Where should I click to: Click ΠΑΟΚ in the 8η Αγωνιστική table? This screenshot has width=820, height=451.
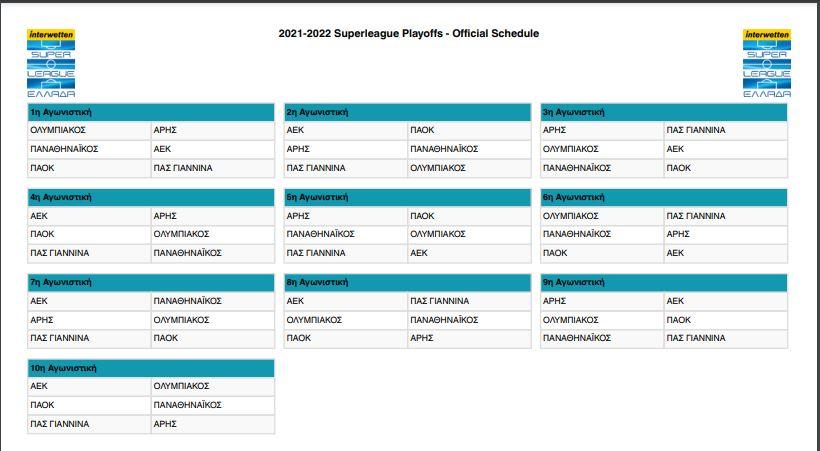pyautogui.click(x=299, y=338)
